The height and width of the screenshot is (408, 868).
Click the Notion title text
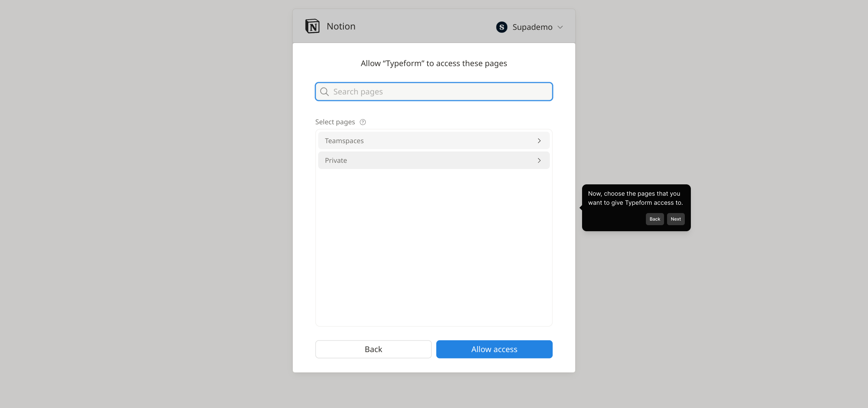pyautogui.click(x=341, y=26)
